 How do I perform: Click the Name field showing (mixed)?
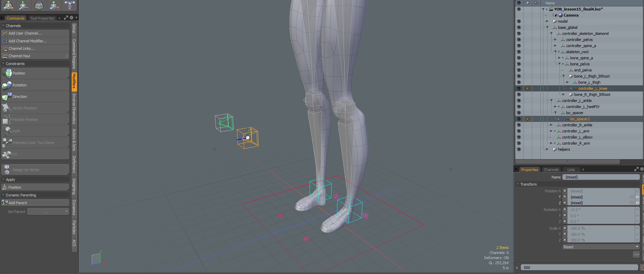pyautogui.click(x=601, y=177)
